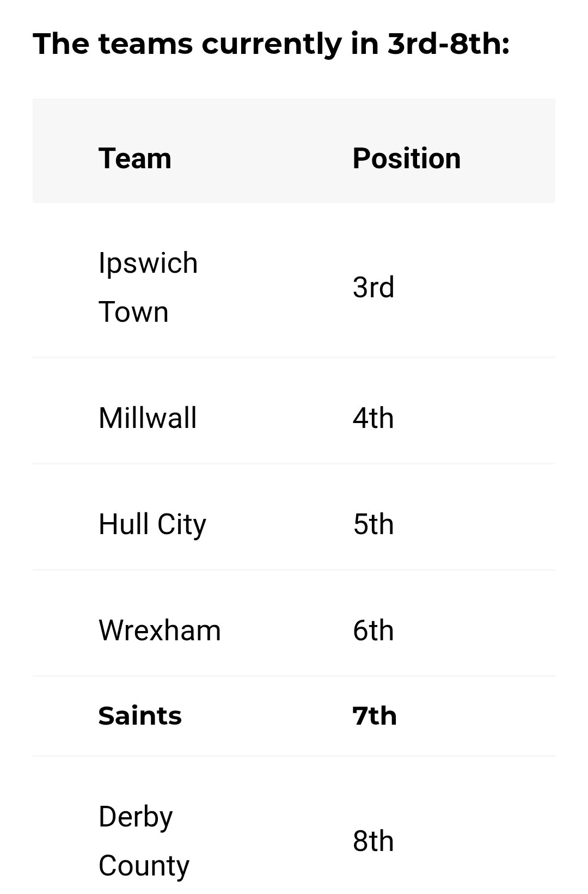This screenshot has width=588, height=894.
Task: Select the word "teams" in the heading
Action: pyautogui.click(x=145, y=44)
